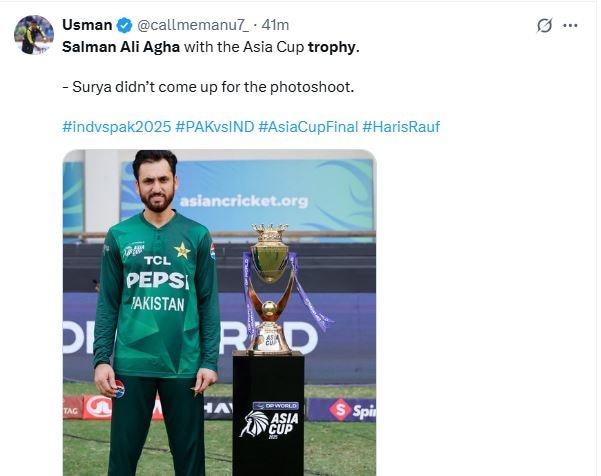Open the #PAKvsIND hashtag

coord(214,127)
